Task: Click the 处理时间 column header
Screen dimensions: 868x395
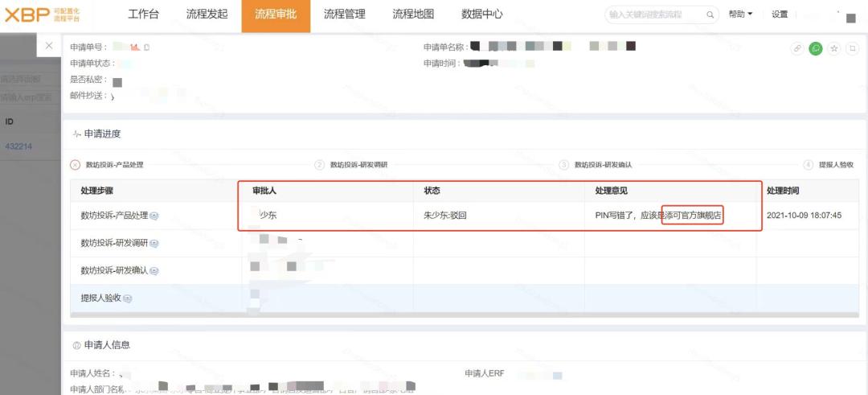Action: (783, 191)
